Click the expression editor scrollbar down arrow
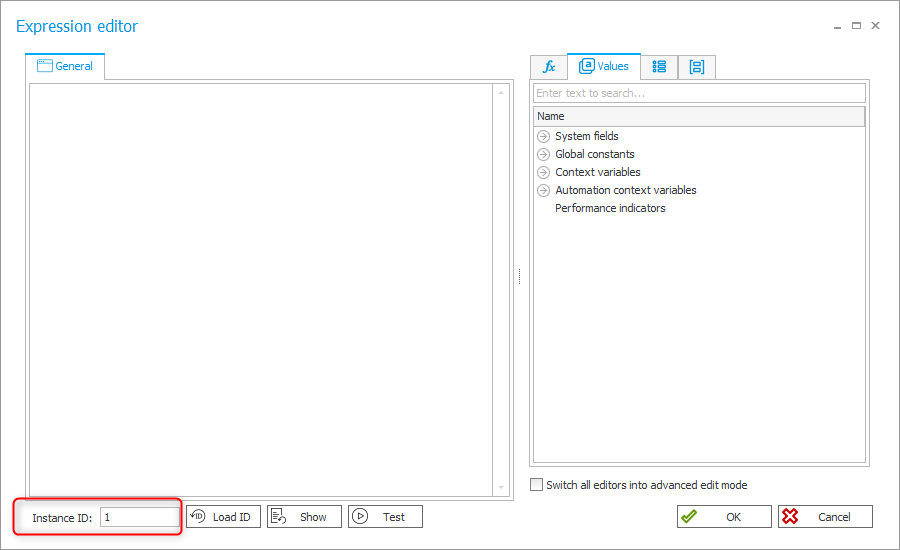The image size is (900, 550). [x=501, y=488]
